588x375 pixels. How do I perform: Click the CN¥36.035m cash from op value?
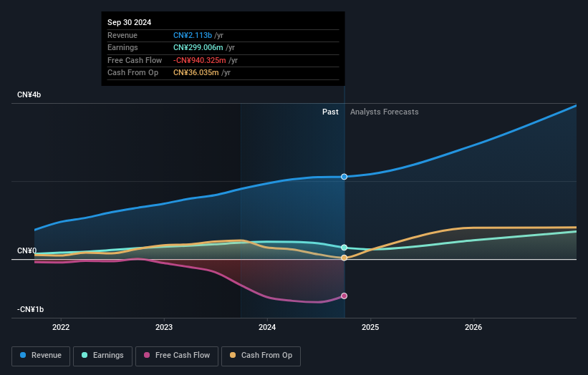point(196,73)
